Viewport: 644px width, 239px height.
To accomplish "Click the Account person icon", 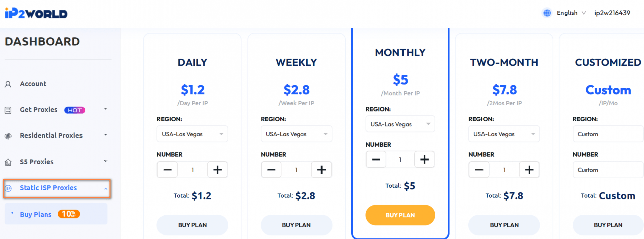I will click(x=8, y=84).
